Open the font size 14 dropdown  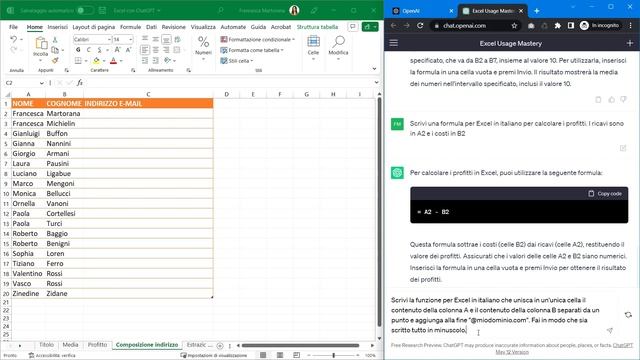[x=131, y=40]
